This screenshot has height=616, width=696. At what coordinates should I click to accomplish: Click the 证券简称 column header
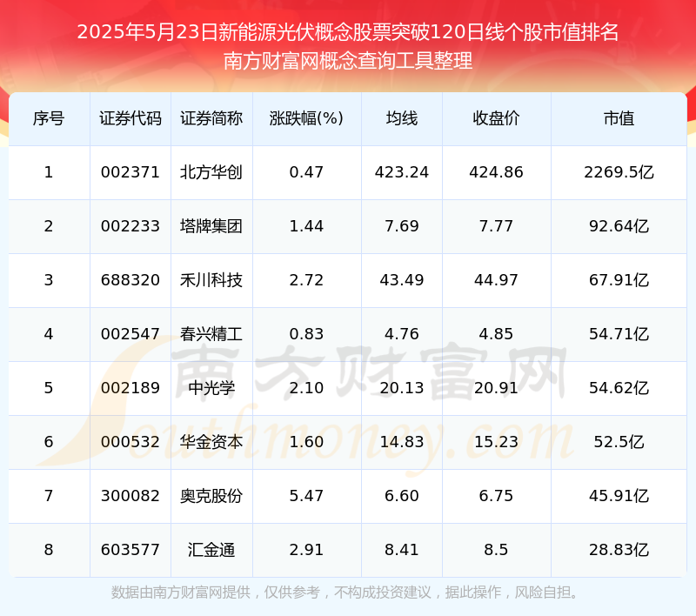point(211,118)
